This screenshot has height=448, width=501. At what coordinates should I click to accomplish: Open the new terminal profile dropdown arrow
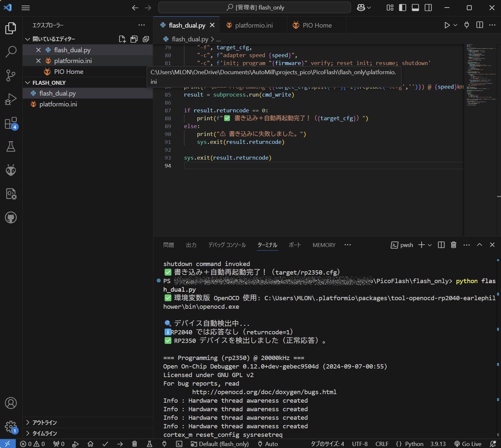[430, 245]
